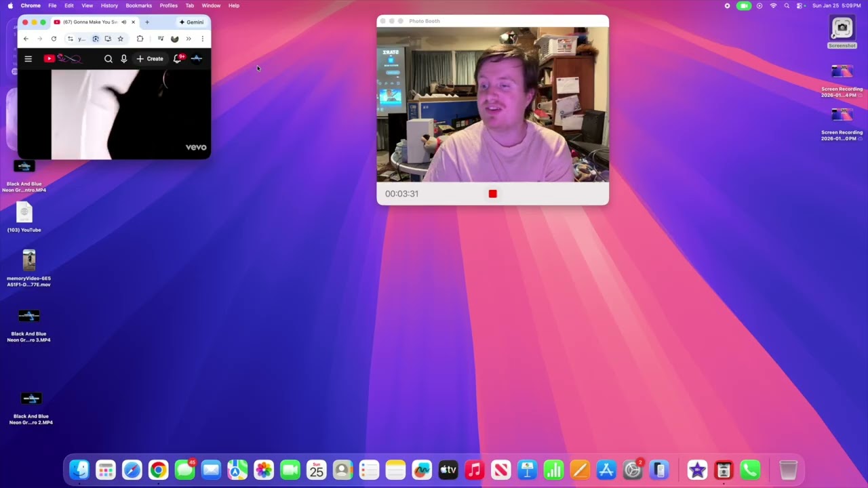Click the green camera-in-use indicator
868x488 pixels.
[x=744, y=5]
